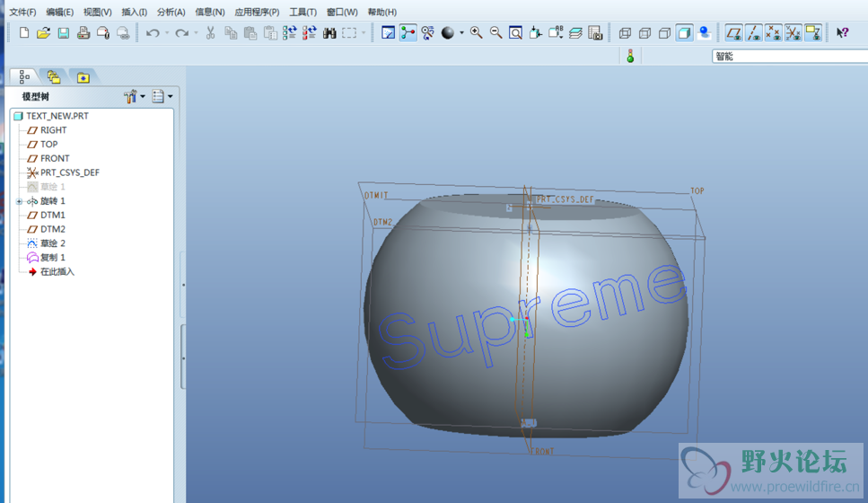Zoom out with the magnifier minus icon
Viewport: 868px width, 503px height.
pyautogui.click(x=496, y=33)
